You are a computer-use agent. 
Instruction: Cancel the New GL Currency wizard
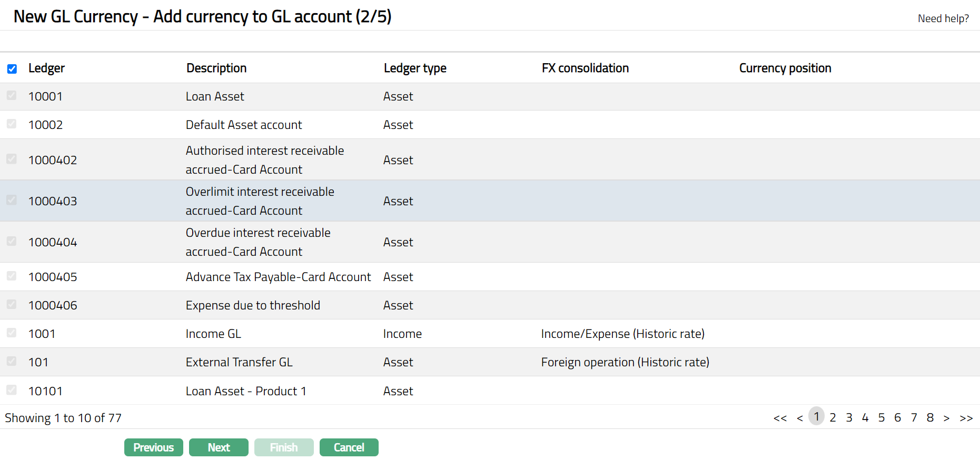tap(349, 447)
